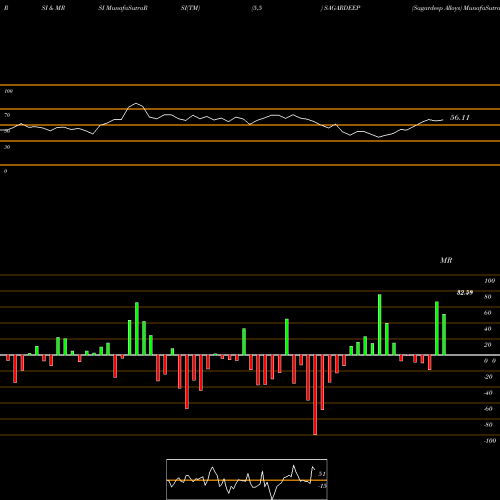Click the 51 label in mini chart
The width and height of the screenshot is (500, 500).
pos(322,474)
